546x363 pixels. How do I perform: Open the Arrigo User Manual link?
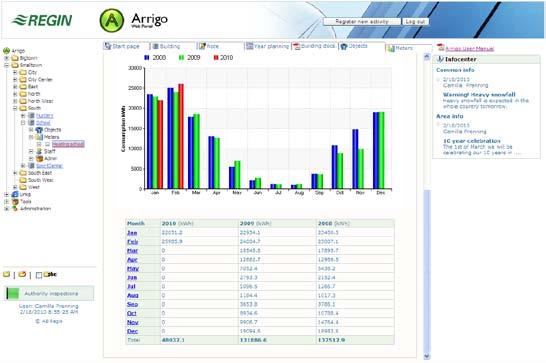click(469, 49)
